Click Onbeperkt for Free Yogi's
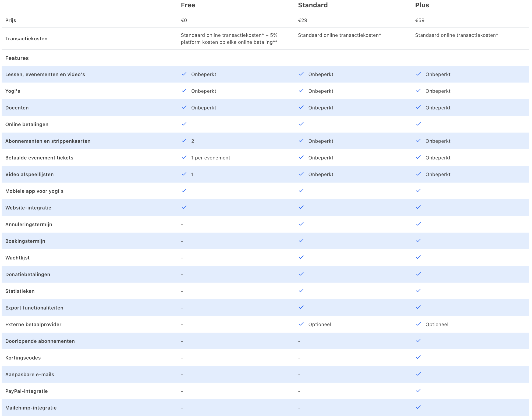The height and width of the screenshot is (420, 532). (x=204, y=91)
